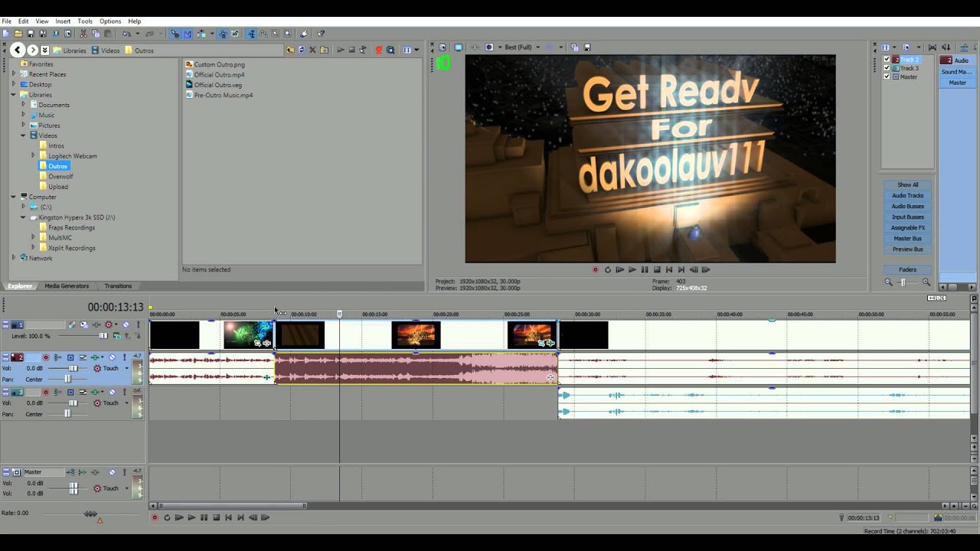Image resolution: width=980 pixels, height=551 pixels.
Task: Open preview quality Best (Full) dropdown
Action: click(x=538, y=47)
